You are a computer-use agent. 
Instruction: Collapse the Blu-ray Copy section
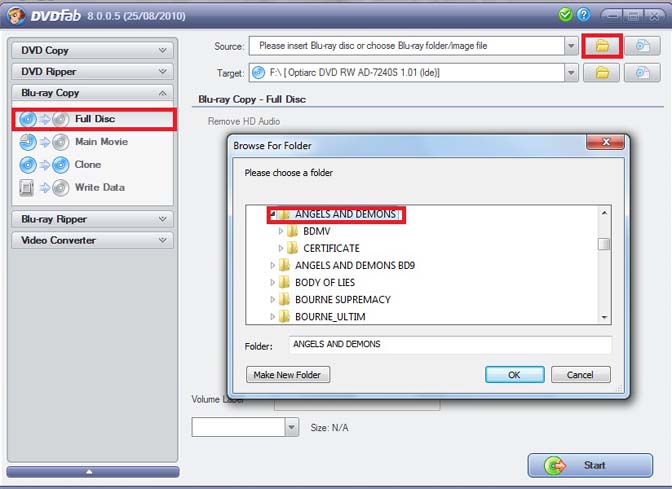tap(92, 93)
